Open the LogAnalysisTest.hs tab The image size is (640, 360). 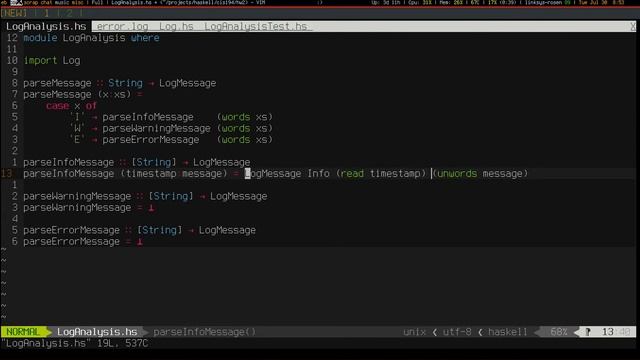click(256, 27)
